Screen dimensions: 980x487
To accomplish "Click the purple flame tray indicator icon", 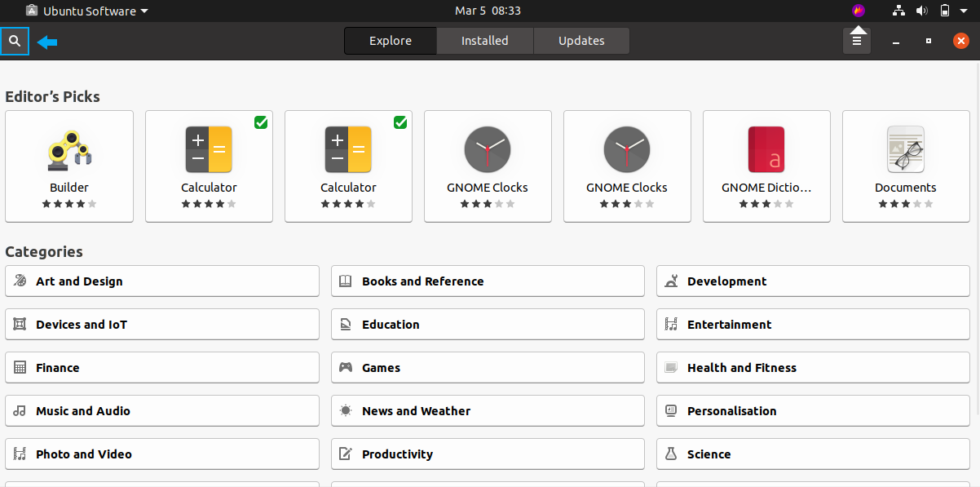I will click(x=859, y=11).
